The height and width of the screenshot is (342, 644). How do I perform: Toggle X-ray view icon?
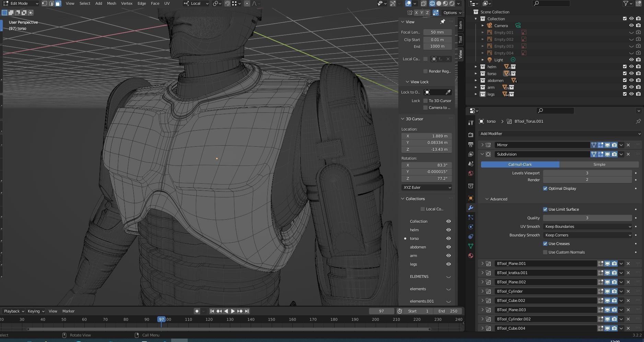[x=423, y=3]
